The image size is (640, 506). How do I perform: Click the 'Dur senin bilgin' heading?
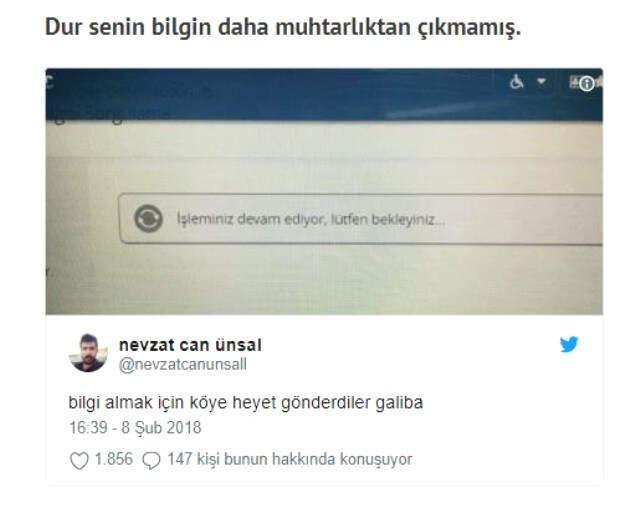tap(283, 27)
